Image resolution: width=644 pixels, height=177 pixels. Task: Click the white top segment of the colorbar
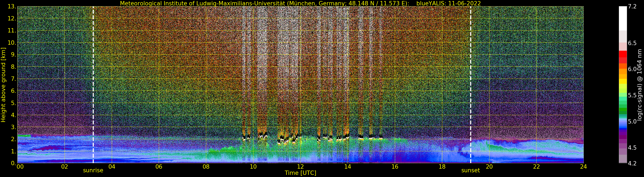(x=623, y=18)
